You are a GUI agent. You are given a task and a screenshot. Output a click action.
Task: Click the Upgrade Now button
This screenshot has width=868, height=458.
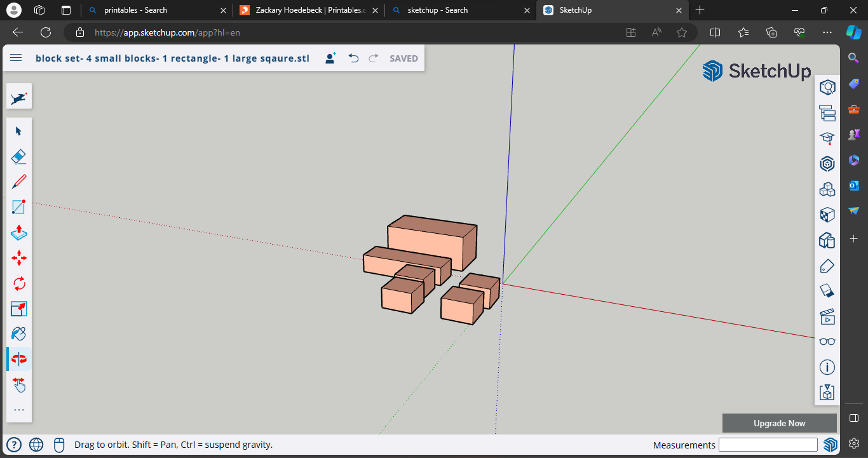click(779, 423)
